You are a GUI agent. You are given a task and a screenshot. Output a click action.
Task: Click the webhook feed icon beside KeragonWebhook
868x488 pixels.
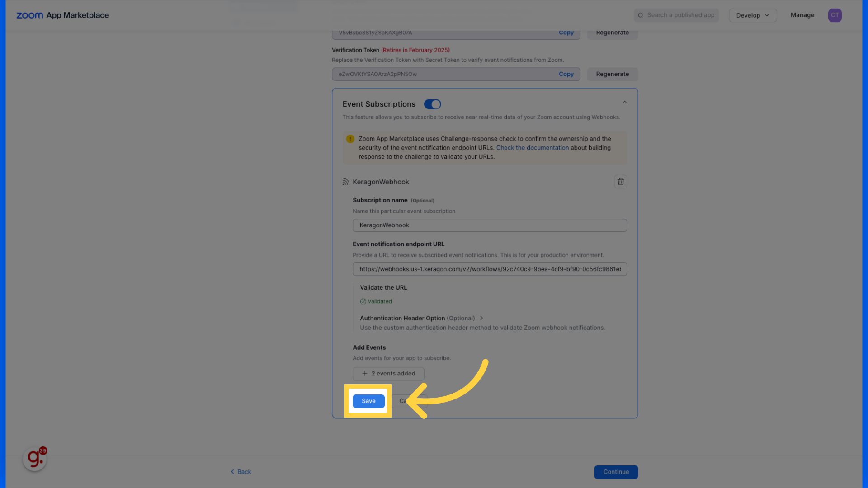(346, 182)
